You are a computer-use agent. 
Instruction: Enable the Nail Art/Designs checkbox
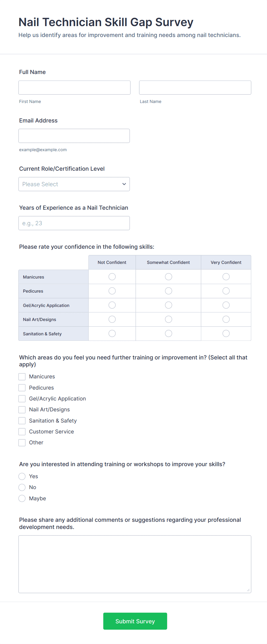(22, 409)
